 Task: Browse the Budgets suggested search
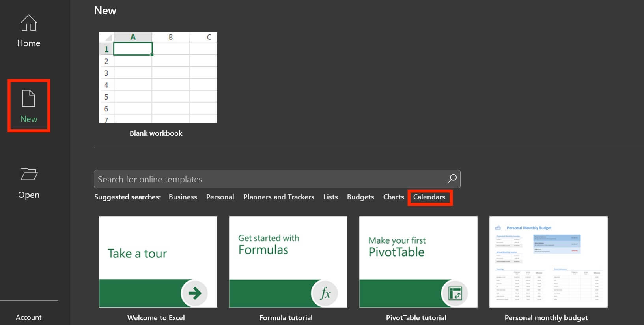pos(360,197)
